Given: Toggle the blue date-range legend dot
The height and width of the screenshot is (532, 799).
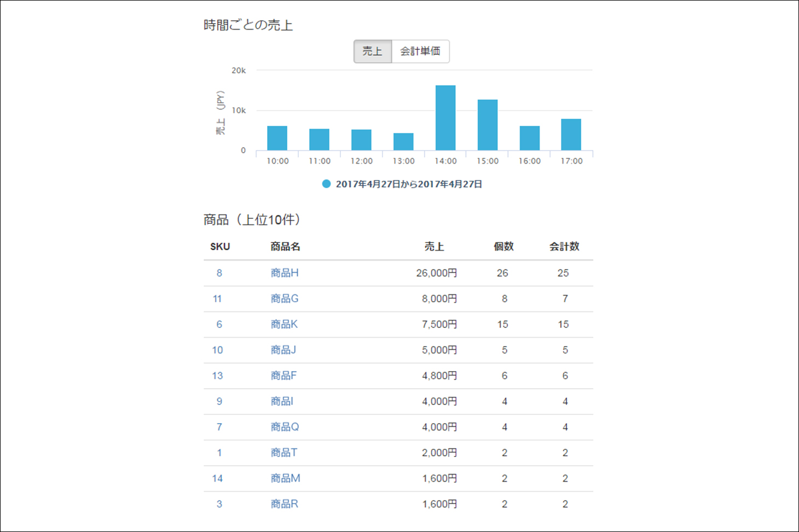Looking at the screenshot, I should tap(326, 184).
